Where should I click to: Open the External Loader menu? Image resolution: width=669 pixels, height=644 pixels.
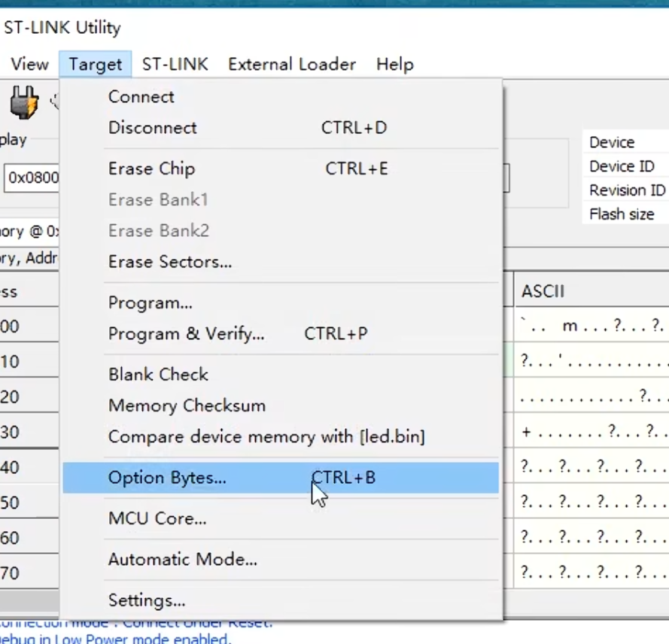click(292, 65)
